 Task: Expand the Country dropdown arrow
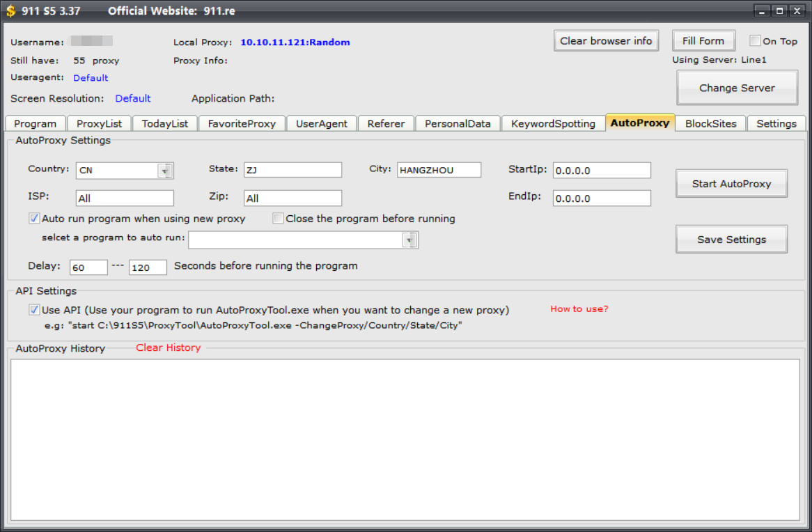tap(164, 171)
